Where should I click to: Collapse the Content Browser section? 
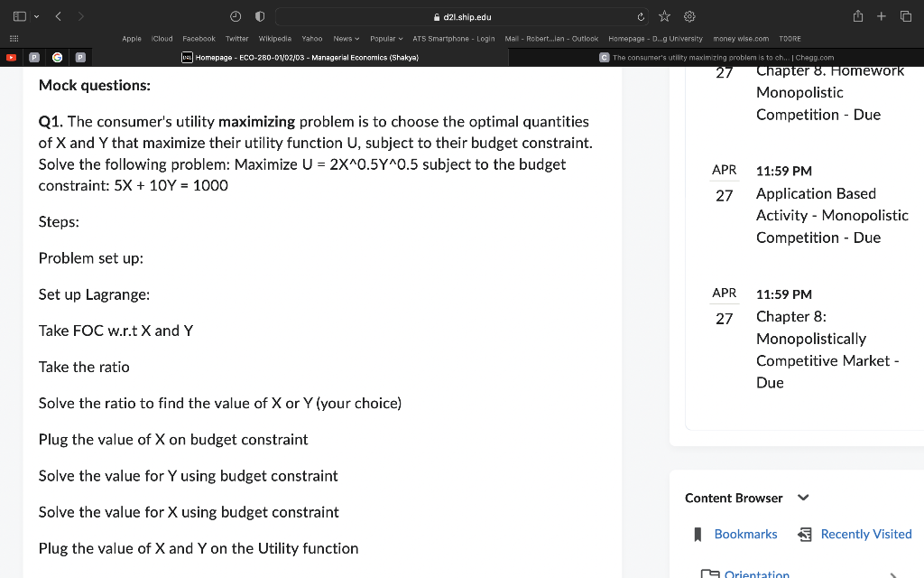coord(803,498)
